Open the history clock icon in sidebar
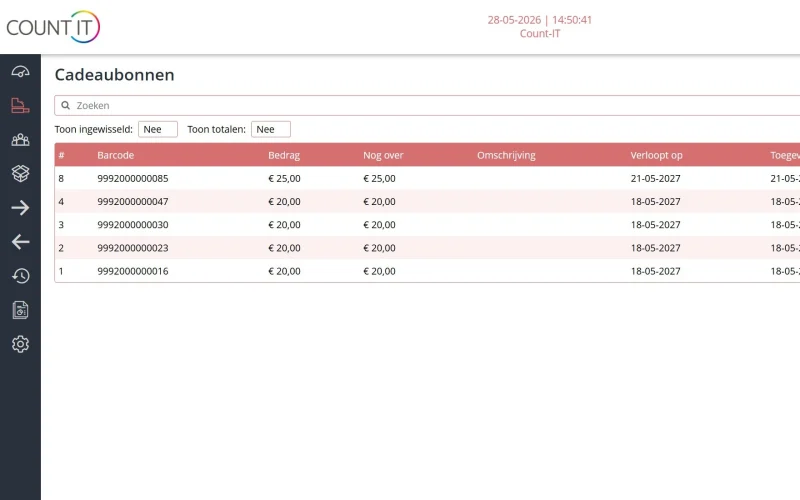This screenshot has width=800, height=500. tap(20, 276)
